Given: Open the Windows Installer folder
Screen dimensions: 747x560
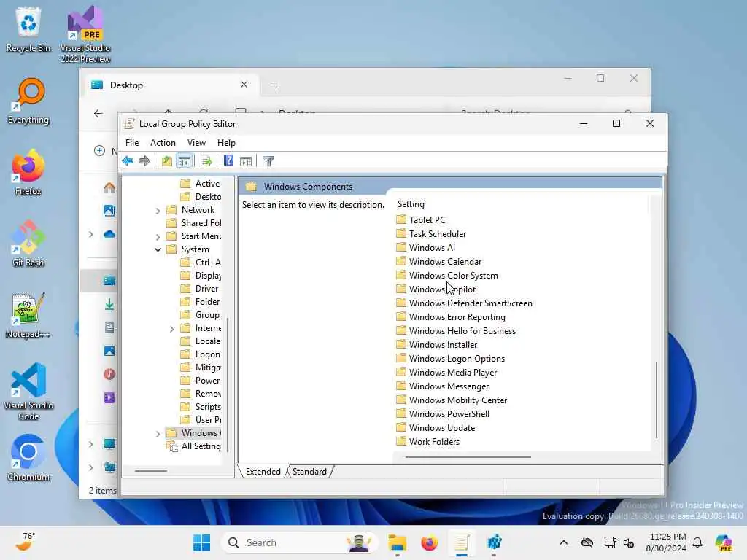Looking at the screenshot, I should pyautogui.click(x=436, y=344).
